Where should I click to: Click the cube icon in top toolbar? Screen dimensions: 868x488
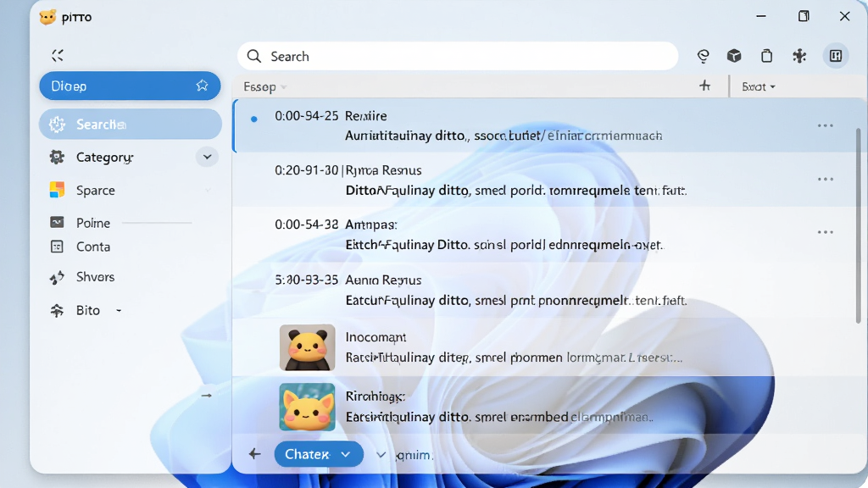(734, 55)
